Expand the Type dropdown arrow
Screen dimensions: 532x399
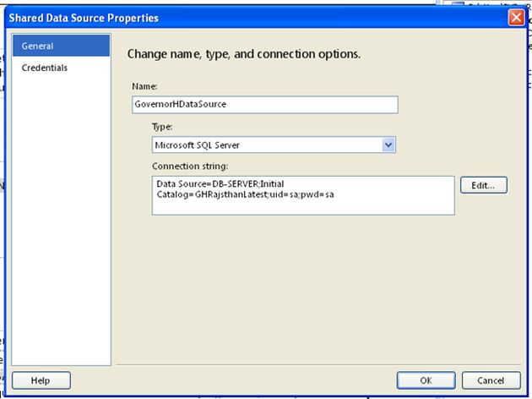[x=388, y=145]
